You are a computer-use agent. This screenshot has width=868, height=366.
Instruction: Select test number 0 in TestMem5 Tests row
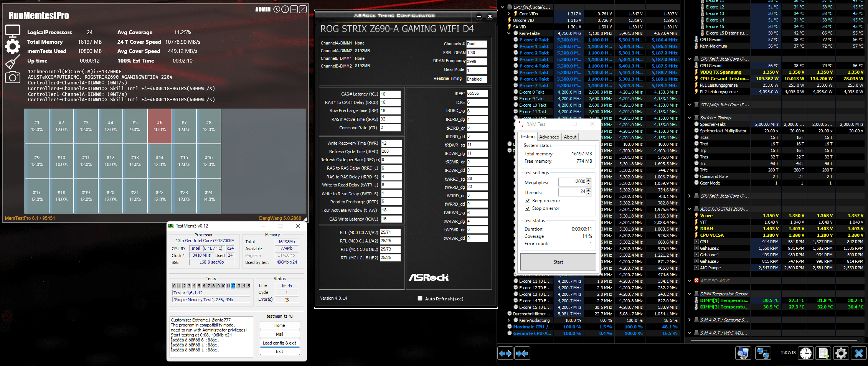coord(174,286)
